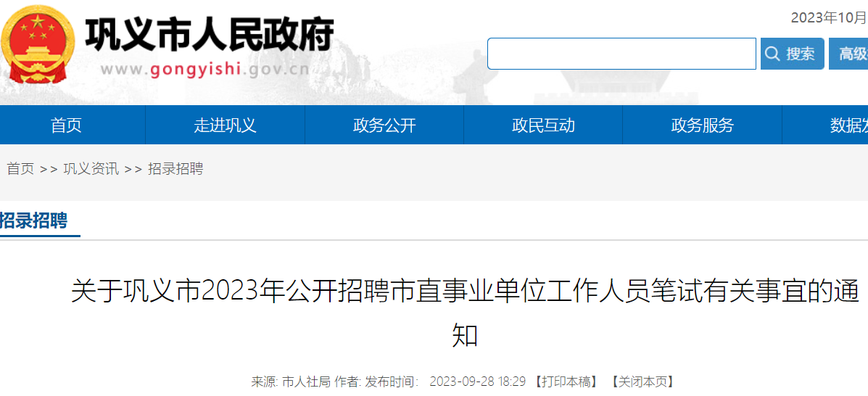Click the 巩义资讯 breadcrumb link
This screenshot has width=868, height=396.
tap(91, 169)
